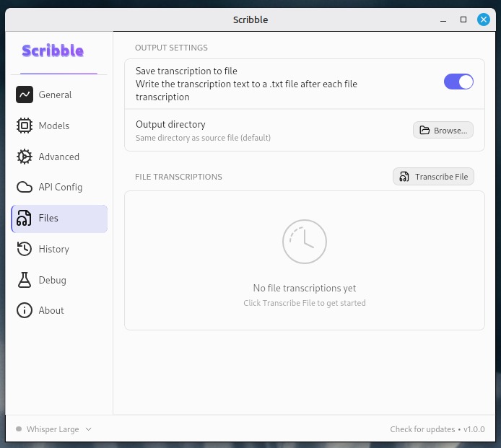Click the large clock placeholder icon
The image size is (501, 448).
[305, 242]
